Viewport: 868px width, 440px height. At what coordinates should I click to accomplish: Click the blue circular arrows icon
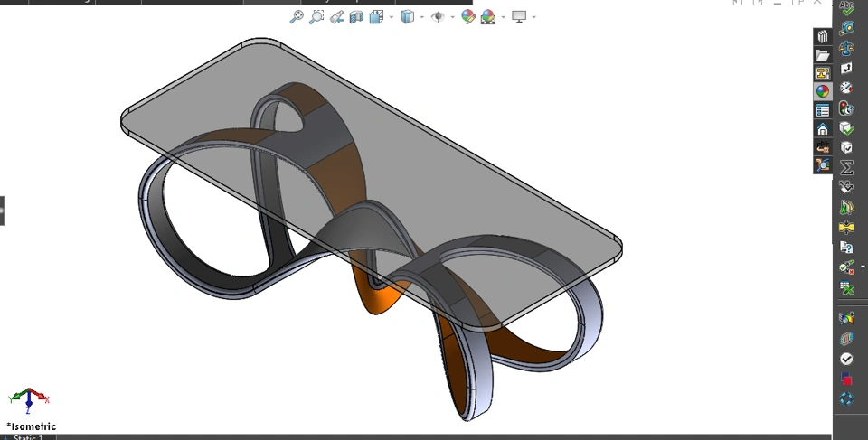click(x=846, y=399)
